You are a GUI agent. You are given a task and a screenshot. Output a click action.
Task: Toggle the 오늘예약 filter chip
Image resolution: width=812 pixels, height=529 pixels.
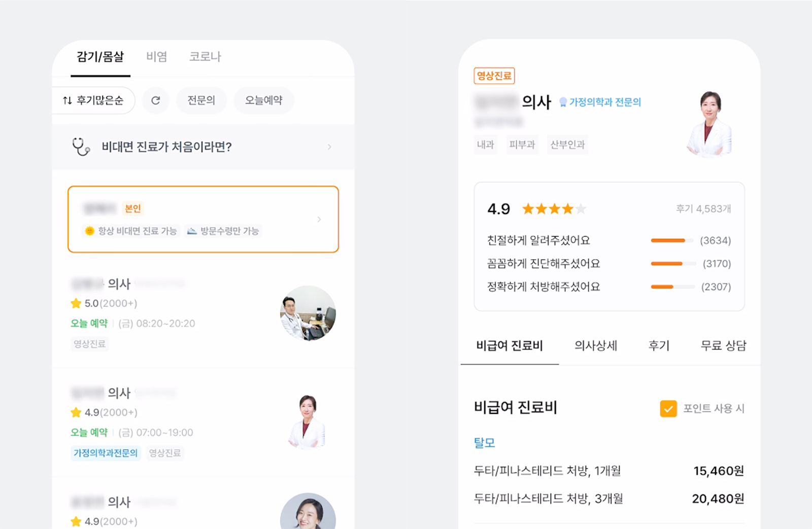[x=264, y=100]
